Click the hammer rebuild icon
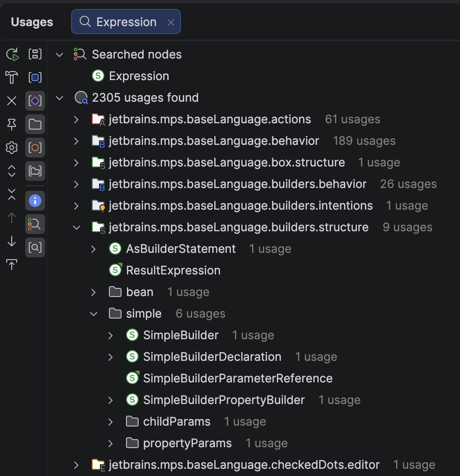The height and width of the screenshot is (476, 460). tap(12, 77)
